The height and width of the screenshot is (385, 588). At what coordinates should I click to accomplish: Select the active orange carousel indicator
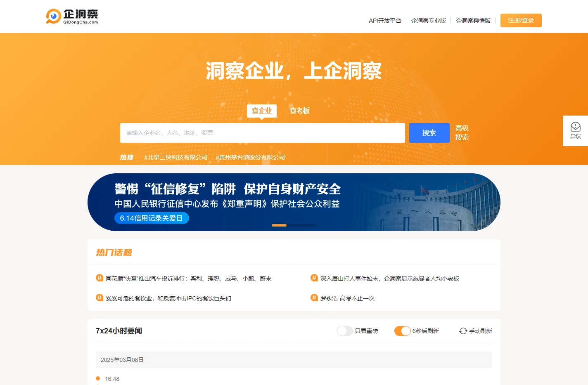coord(279,225)
